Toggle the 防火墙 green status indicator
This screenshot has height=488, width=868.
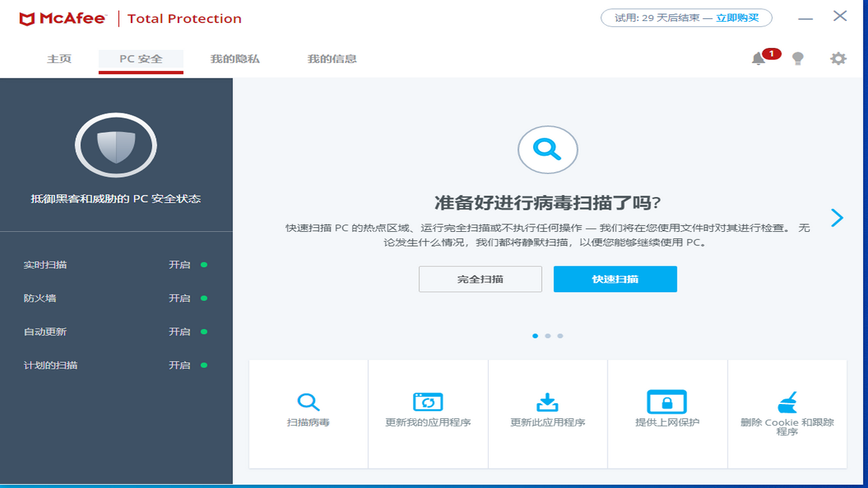(x=204, y=298)
